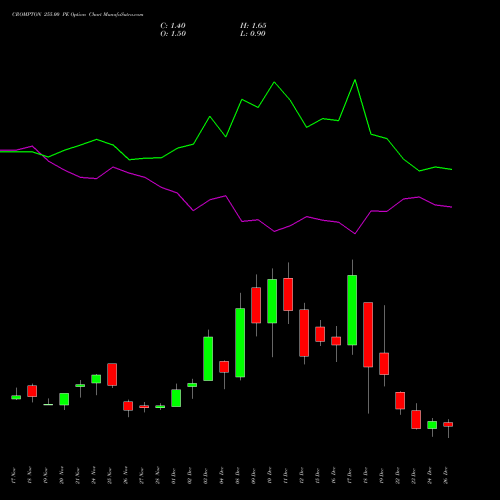500x500 pixels.
Task: Click the tall green candle above 17 Dec
Action: click(352, 310)
